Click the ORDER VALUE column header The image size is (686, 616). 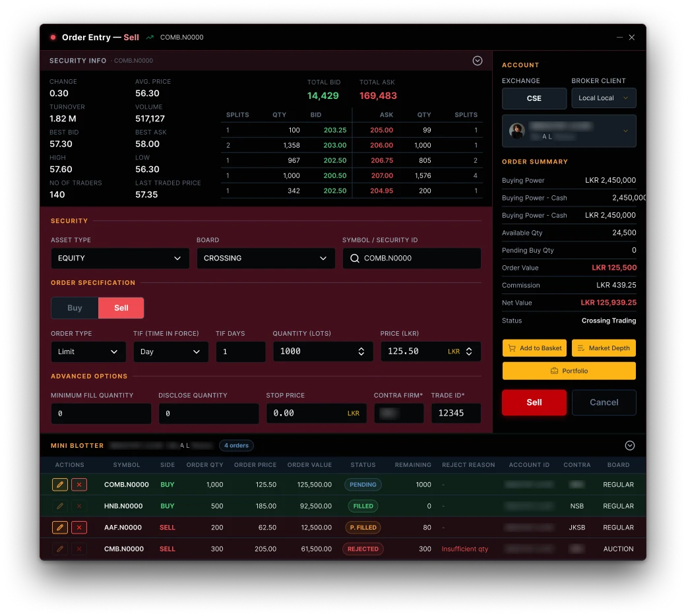coord(309,465)
